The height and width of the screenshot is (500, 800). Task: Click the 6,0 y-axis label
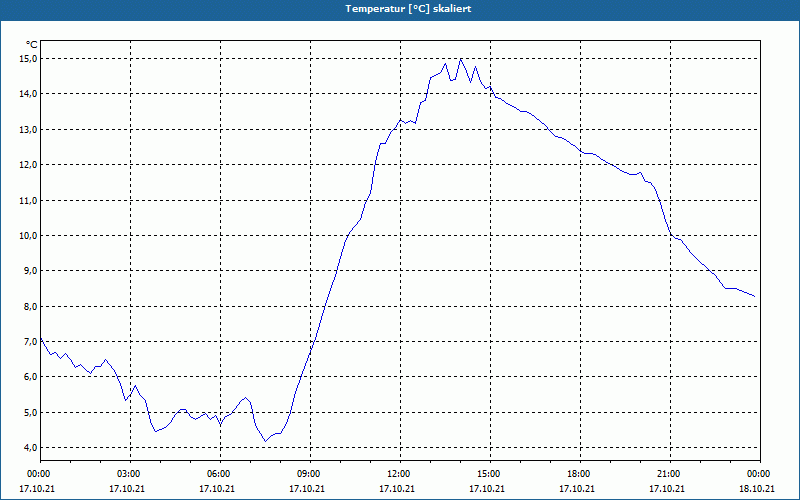pos(31,377)
